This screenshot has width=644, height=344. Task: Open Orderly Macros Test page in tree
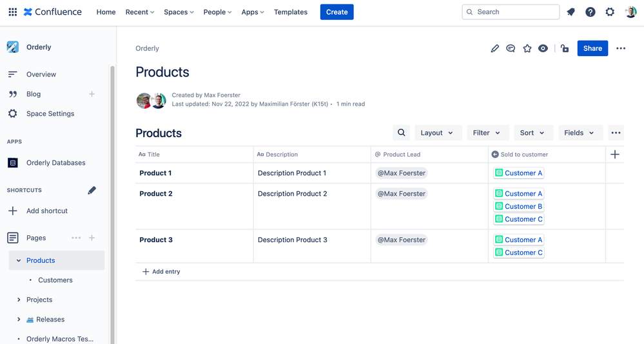[x=60, y=339]
